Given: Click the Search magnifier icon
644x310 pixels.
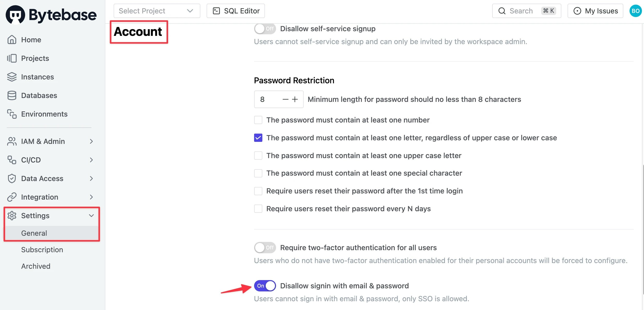Looking at the screenshot, I should coord(502,11).
